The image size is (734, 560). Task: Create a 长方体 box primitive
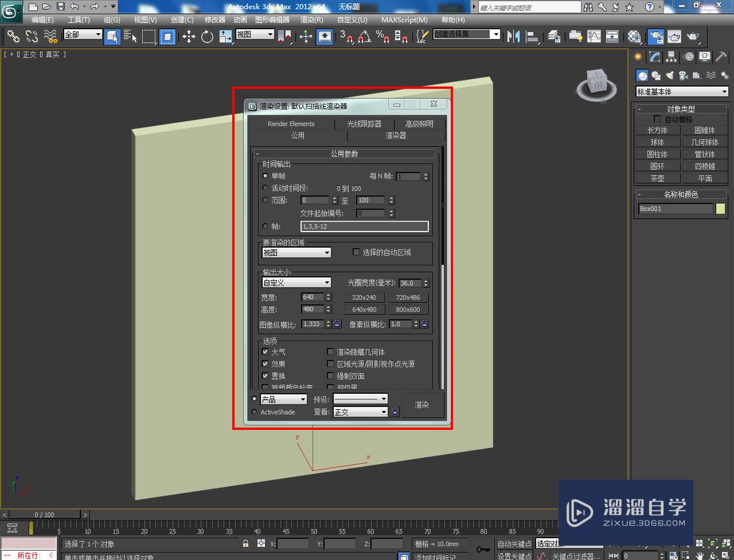coord(657,130)
